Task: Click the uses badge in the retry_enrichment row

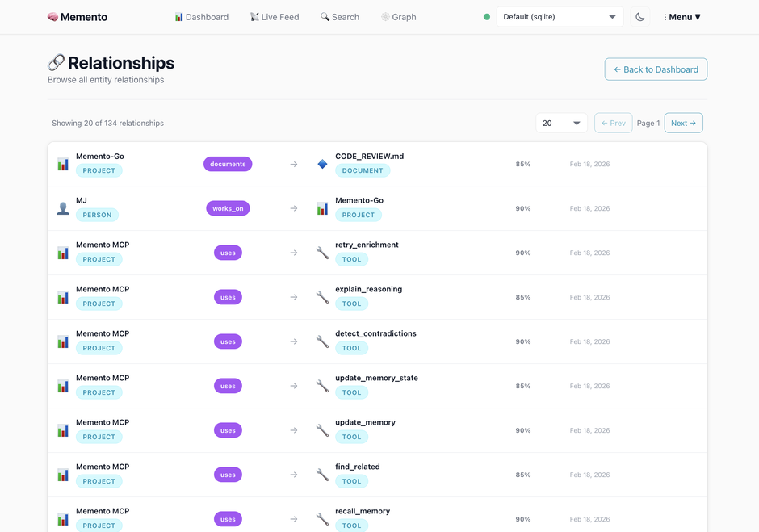Action: pyautogui.click(x=228, y=253)
